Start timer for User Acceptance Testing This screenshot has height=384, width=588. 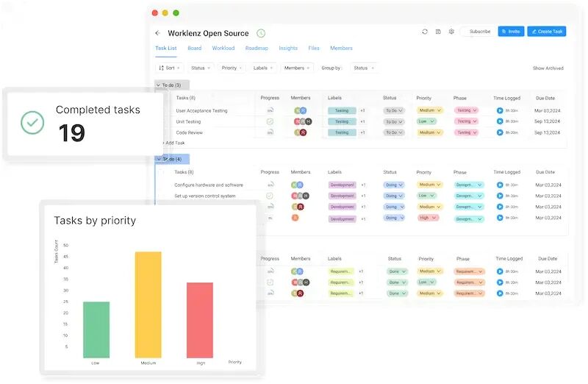pos(500,110)
